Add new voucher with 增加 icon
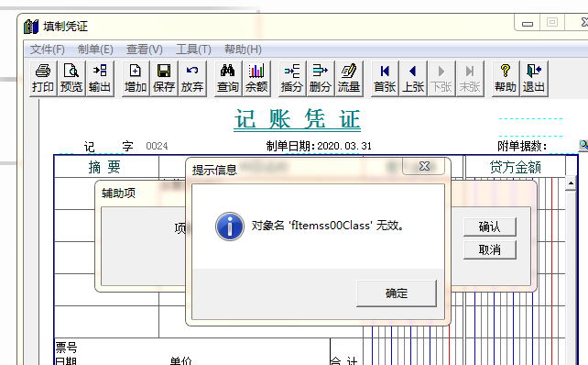 coord(136,79)
